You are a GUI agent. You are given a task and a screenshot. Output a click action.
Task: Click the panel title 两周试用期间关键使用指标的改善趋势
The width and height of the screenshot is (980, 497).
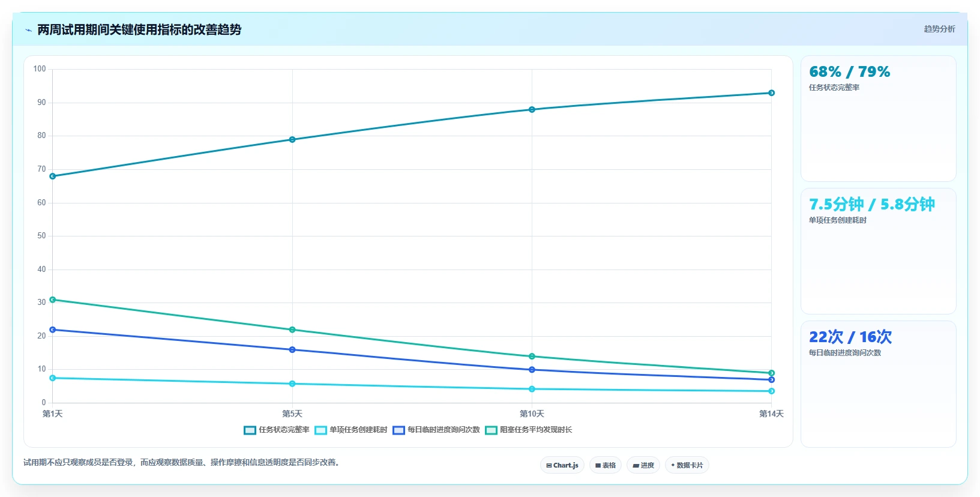139,29
